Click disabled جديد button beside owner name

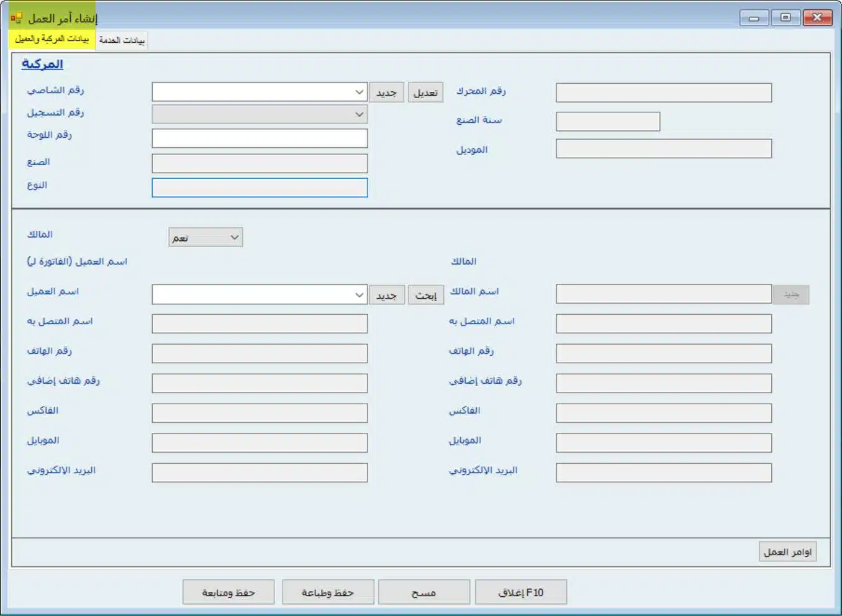coord(791,294)
